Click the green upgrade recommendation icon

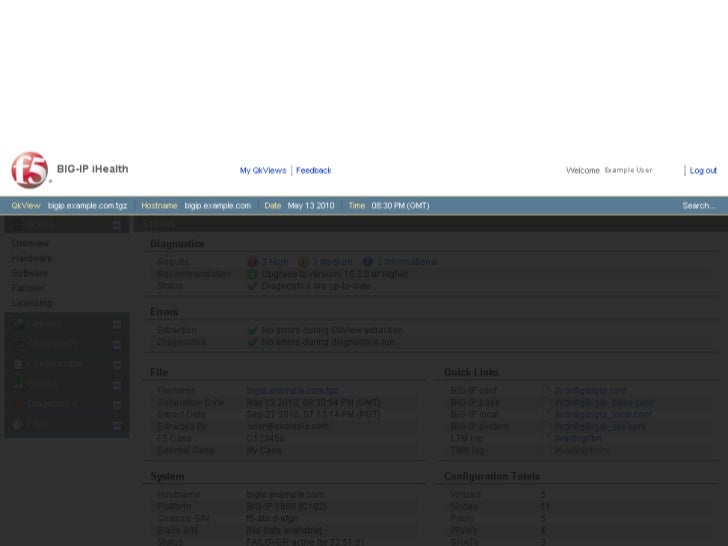[252, 274]
